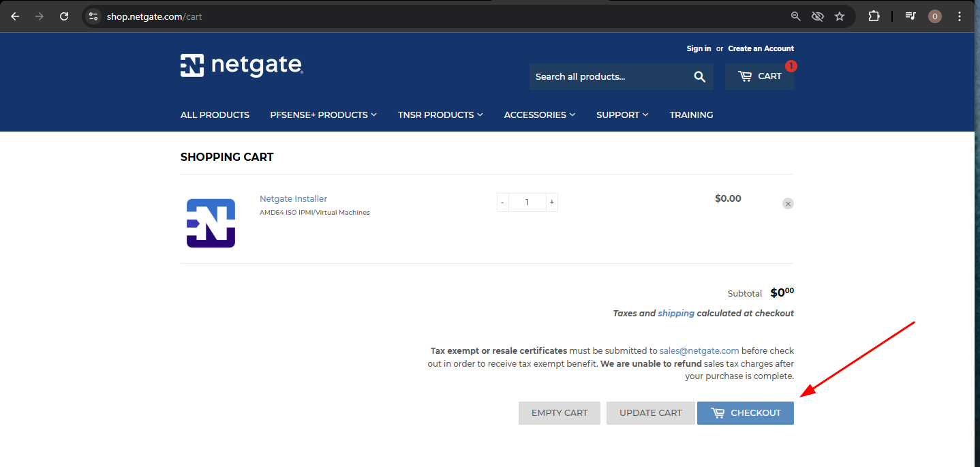Click the SHOPPING CART heading
This screenshot has height=467, width=980.
227,157
